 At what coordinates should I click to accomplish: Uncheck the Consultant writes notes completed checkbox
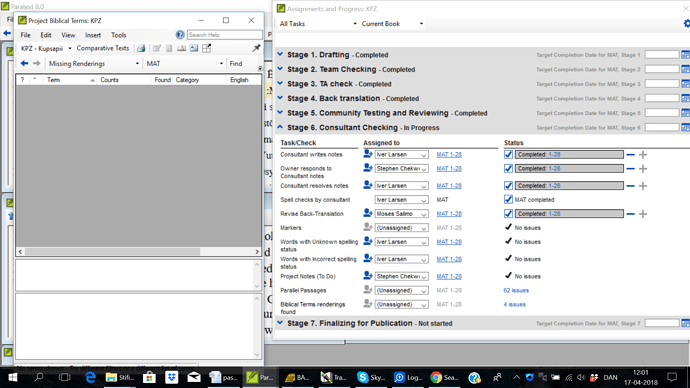508,154
